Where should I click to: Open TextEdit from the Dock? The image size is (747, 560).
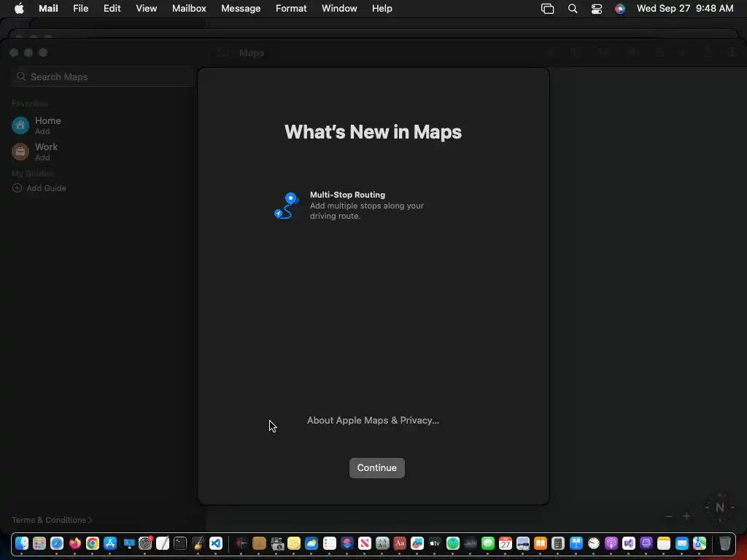tap(163, 543)
